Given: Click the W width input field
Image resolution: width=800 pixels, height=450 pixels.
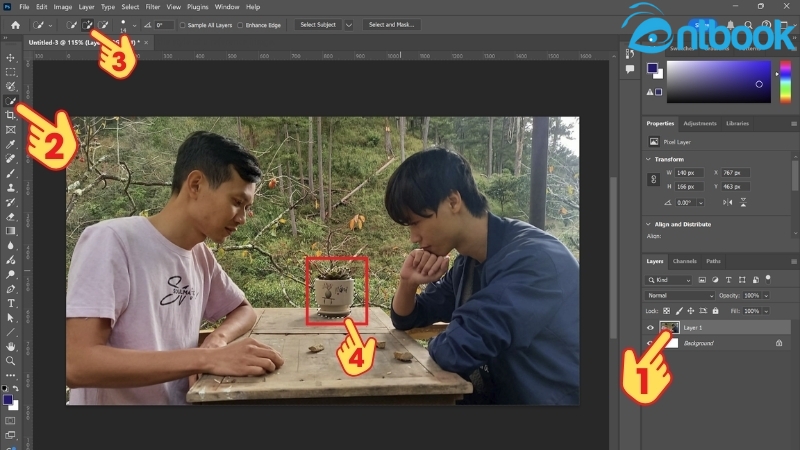Looking at the screenshot, I should 689,173.
